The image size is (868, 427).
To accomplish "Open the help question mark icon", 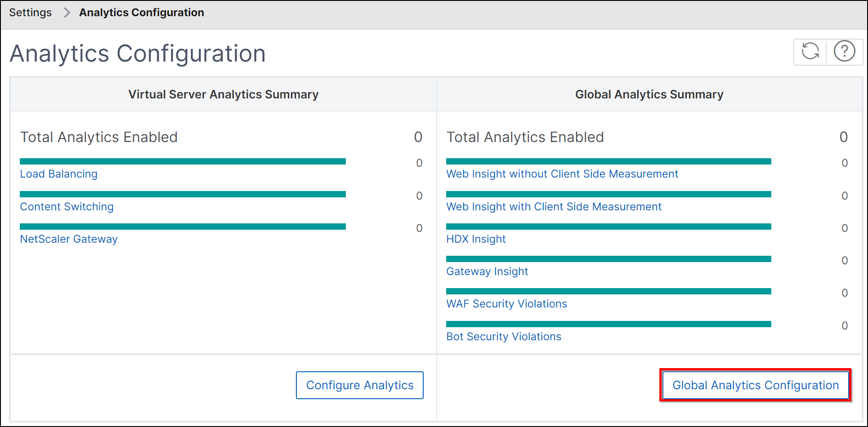I will (x=844, y=51).
